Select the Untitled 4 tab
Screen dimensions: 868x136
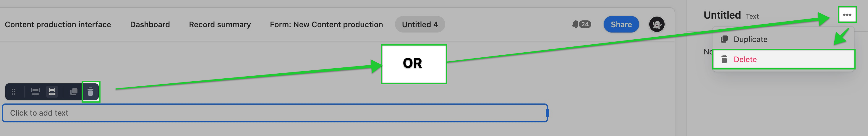click(x=420, y=25)
